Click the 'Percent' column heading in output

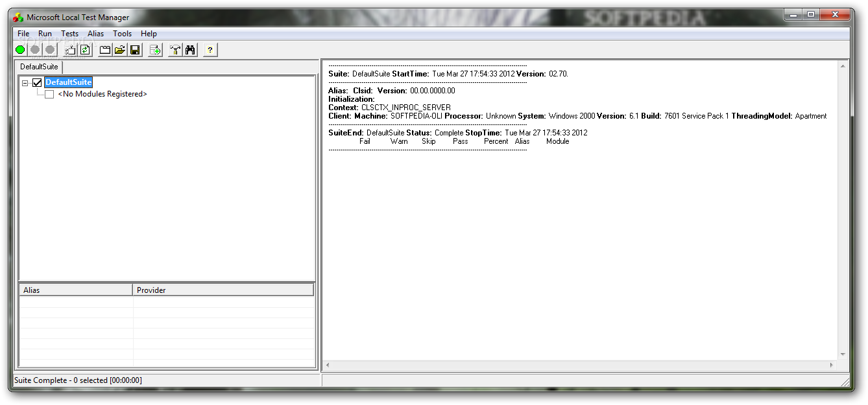click(496, 141)
